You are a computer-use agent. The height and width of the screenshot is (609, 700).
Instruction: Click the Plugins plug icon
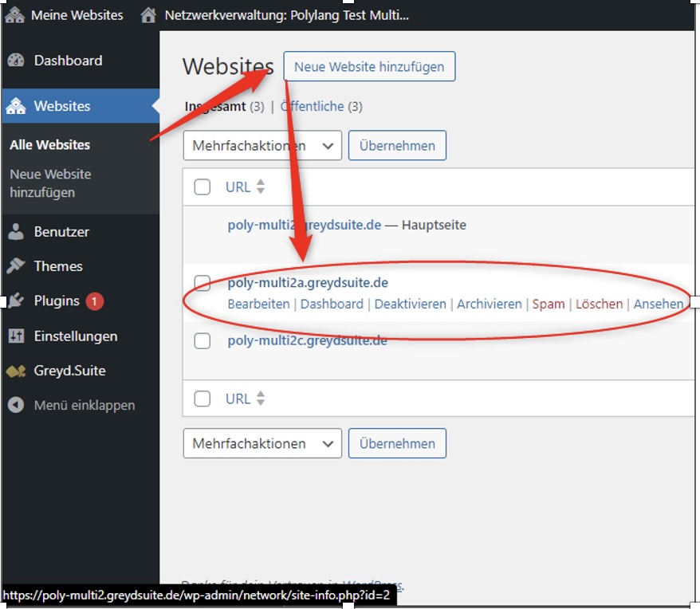16,301
